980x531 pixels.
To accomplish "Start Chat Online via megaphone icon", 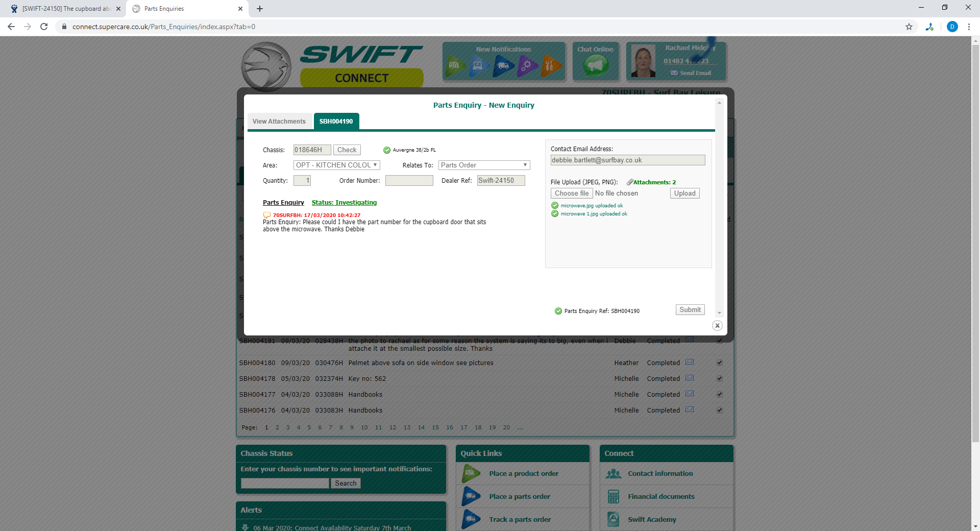I will click(x=596, y=66).
